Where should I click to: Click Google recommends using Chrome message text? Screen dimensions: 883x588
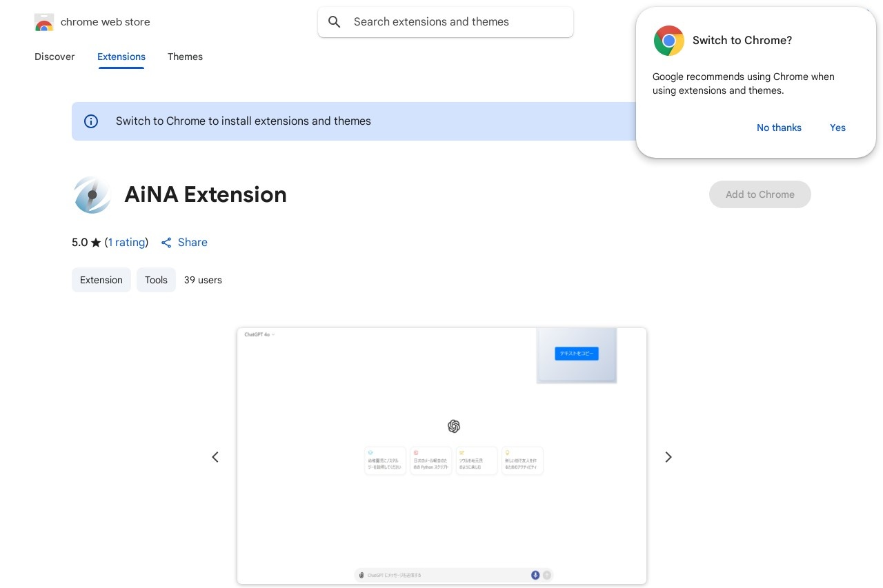[744, 83]
